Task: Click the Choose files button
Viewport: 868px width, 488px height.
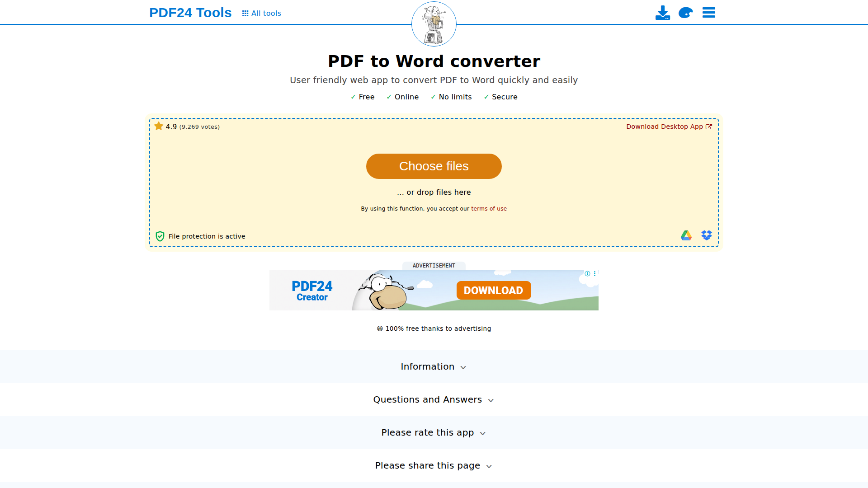Action: coord(433,166)
